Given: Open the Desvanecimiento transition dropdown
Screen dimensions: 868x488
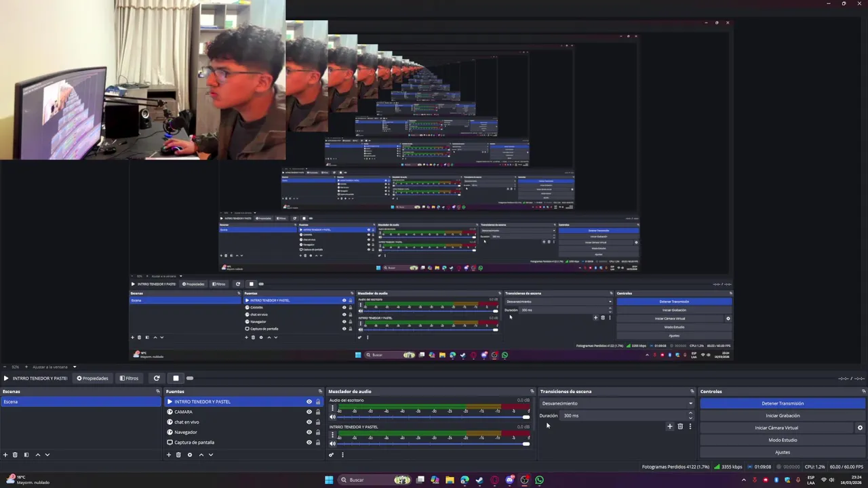Looking at the screenshot, I should coord(617,403).
